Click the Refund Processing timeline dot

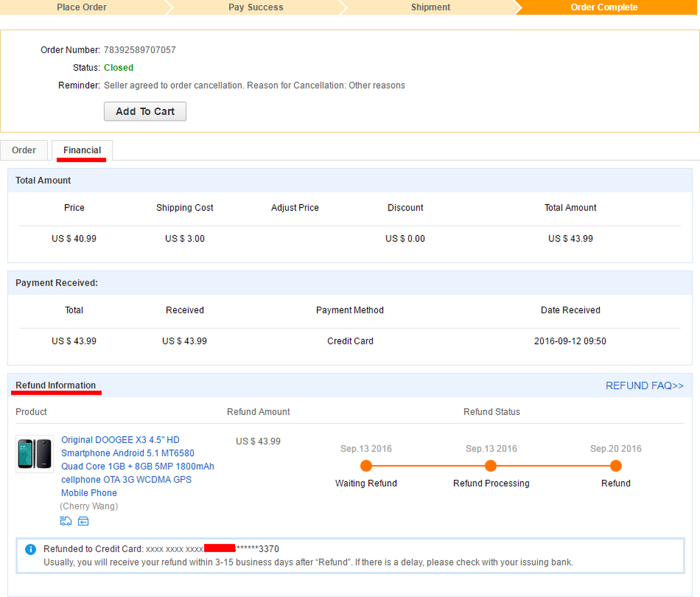pyautogui.click(x=491, y=466)
